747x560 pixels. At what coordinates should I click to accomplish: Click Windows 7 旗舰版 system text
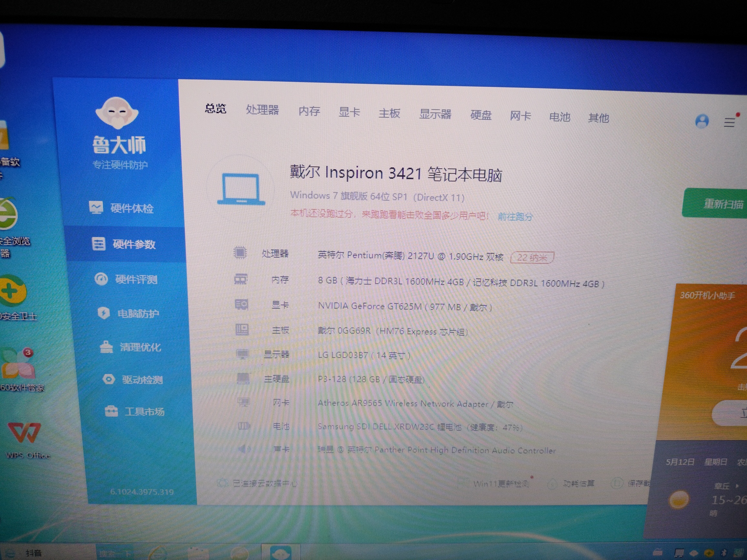click(377, 196)
